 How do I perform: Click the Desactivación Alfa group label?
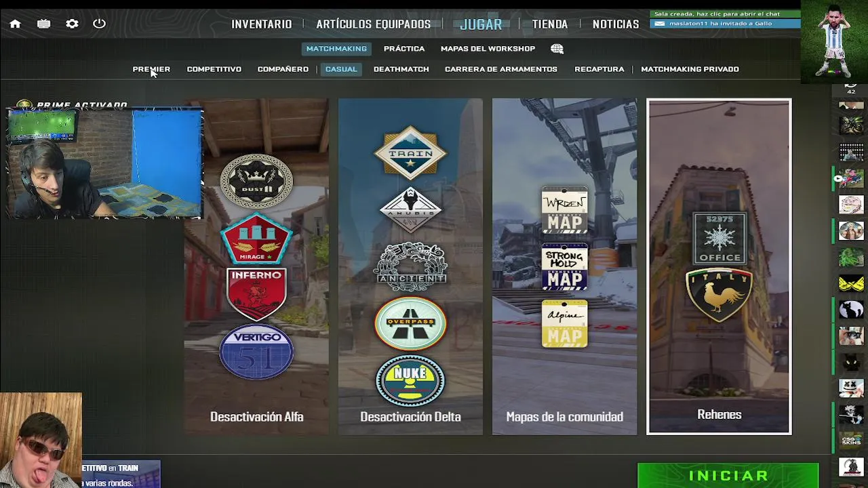(256, 417)
